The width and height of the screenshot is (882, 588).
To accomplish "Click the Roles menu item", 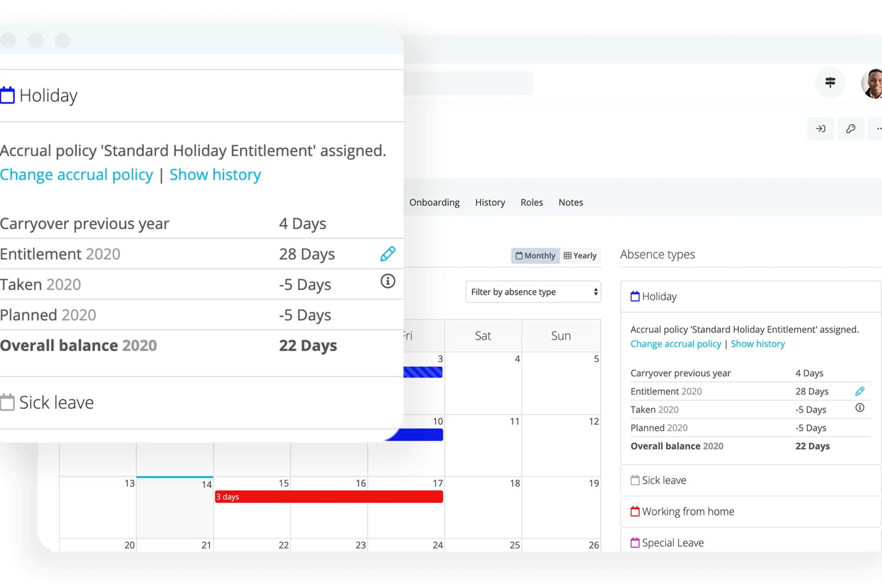I will (x=531, y=202).
